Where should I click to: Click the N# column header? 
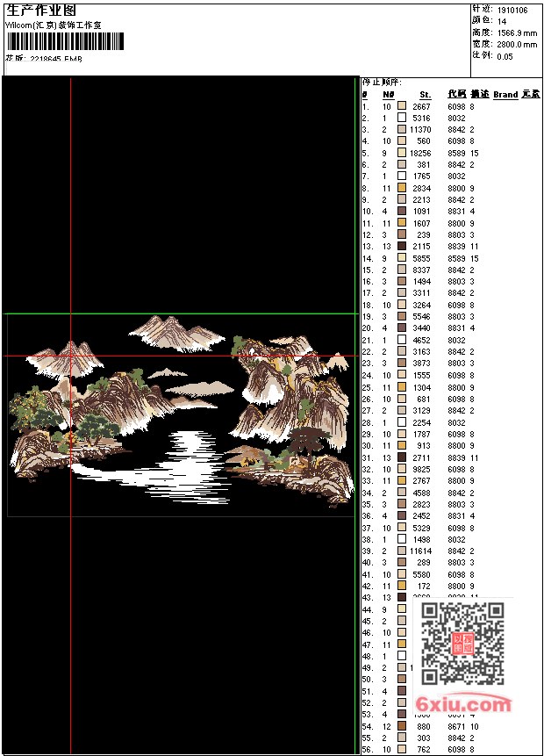click(x=389, y=95)
